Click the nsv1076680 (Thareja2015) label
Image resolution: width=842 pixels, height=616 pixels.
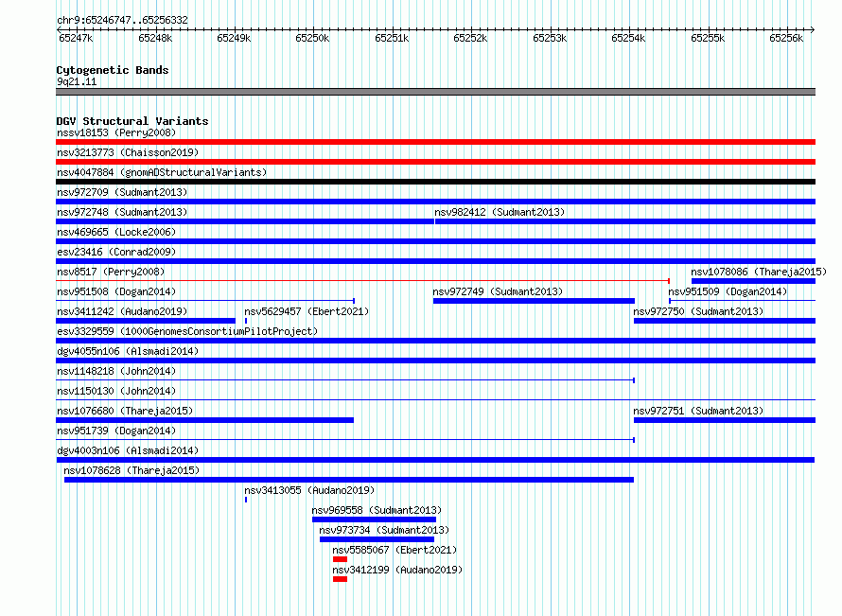pos(125,411)
